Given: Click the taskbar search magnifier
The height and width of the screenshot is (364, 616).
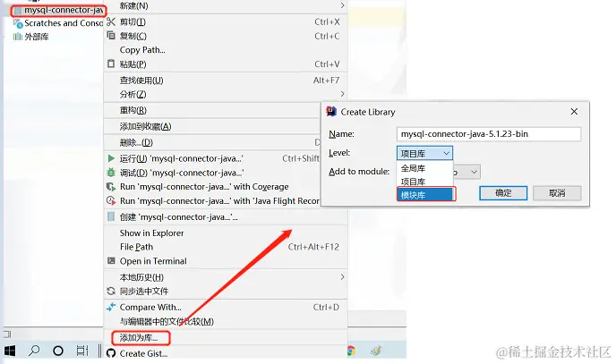Looking at the screenshot, I should [x=34, y=351].
